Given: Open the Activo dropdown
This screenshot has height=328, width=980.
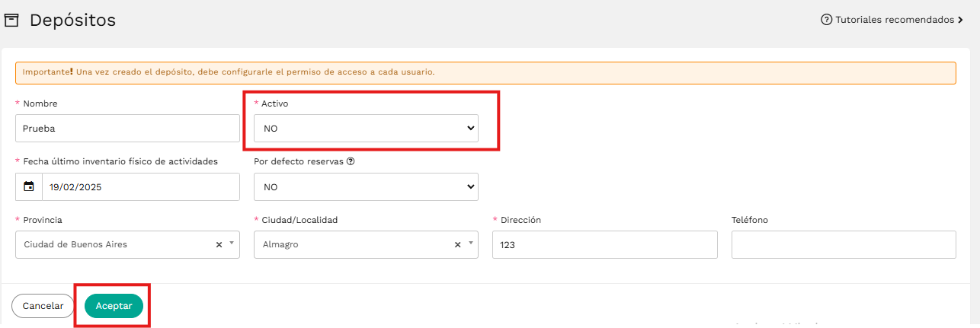Looking at the screenshot, I should pyautogui.click(x=366, y=129).
